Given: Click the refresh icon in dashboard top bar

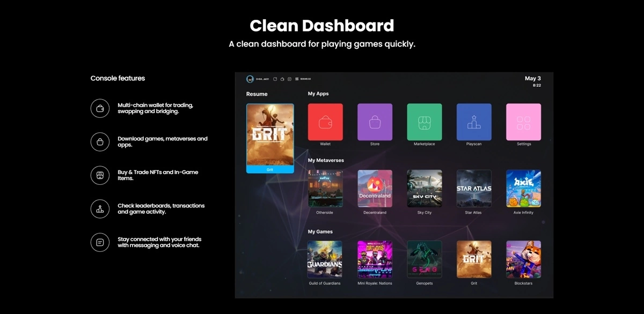Looking at the screenshot, I should (x=275, y=79).
